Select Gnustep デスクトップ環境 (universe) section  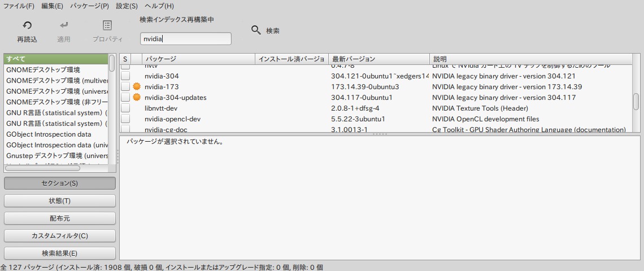56,156
